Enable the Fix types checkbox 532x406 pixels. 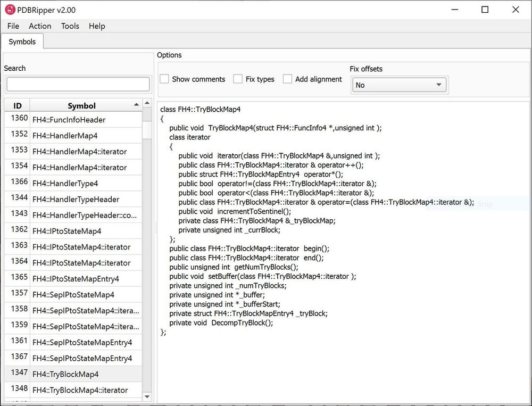[254, 79]
